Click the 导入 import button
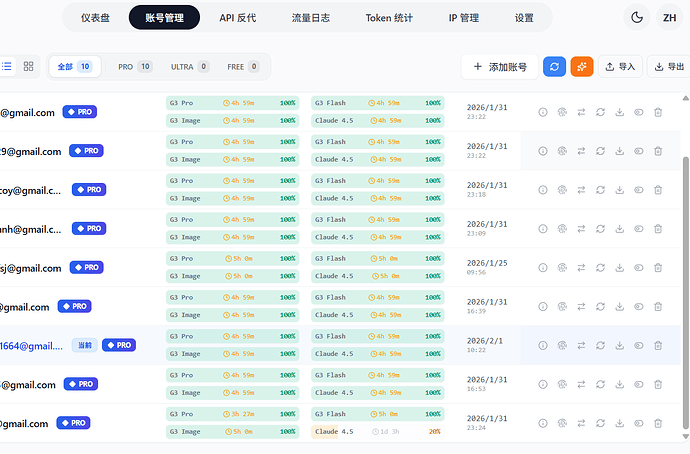Viewport: 690px width, 454px height. (620, 67)
